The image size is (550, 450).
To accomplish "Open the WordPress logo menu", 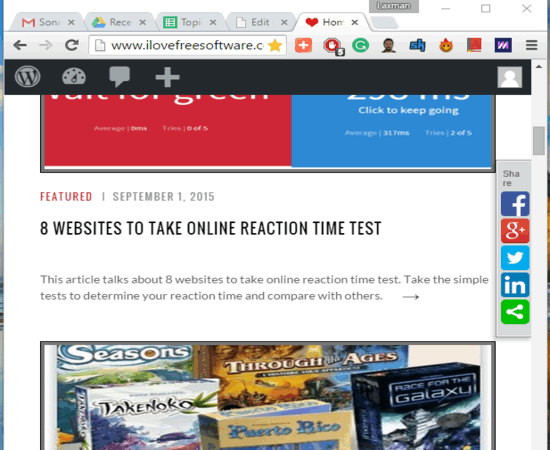I will point(27,76).
